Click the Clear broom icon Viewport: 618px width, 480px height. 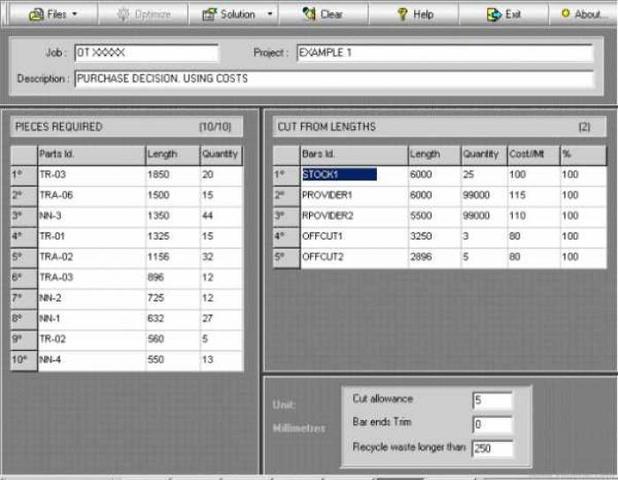[309, 14]
